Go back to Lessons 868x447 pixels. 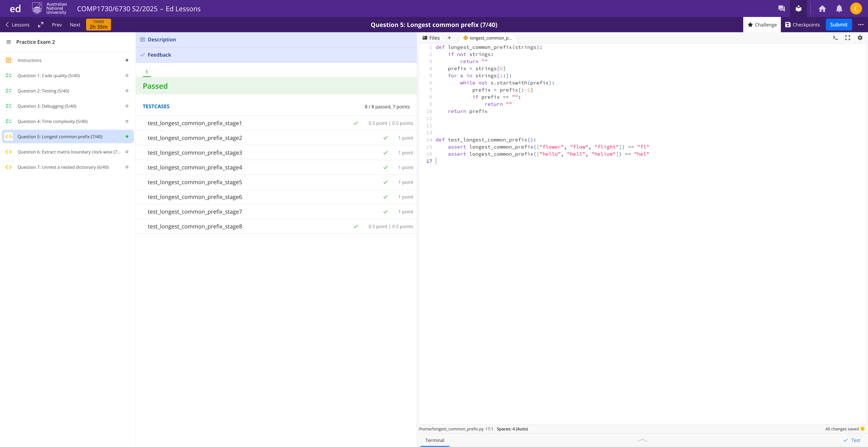pyautogui.click(x=17, y=25)
